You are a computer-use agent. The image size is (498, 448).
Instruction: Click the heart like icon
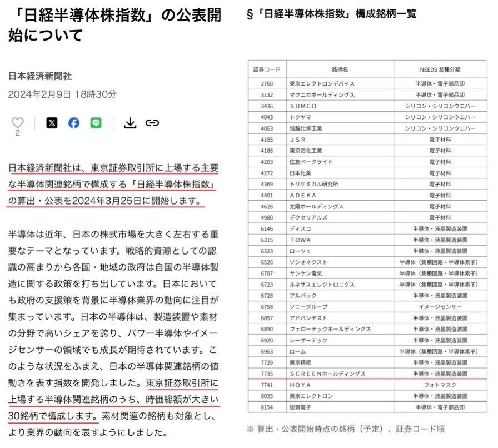(17, 123)
